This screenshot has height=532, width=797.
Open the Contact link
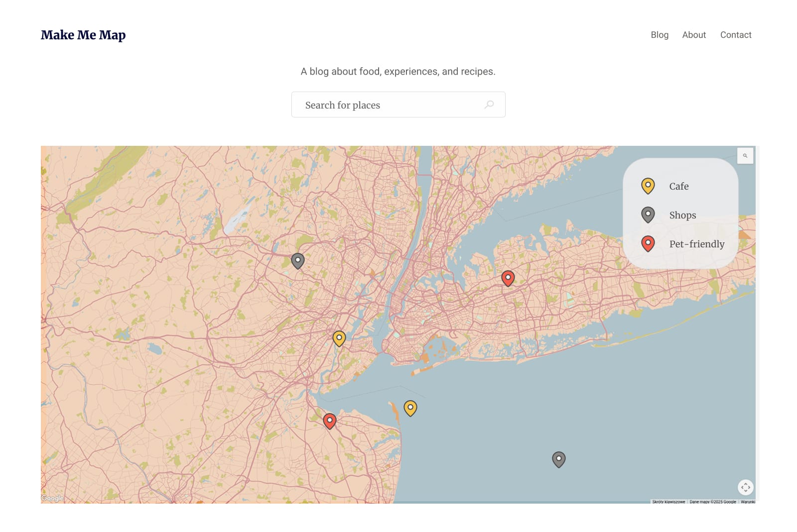[x=736, y=35]
